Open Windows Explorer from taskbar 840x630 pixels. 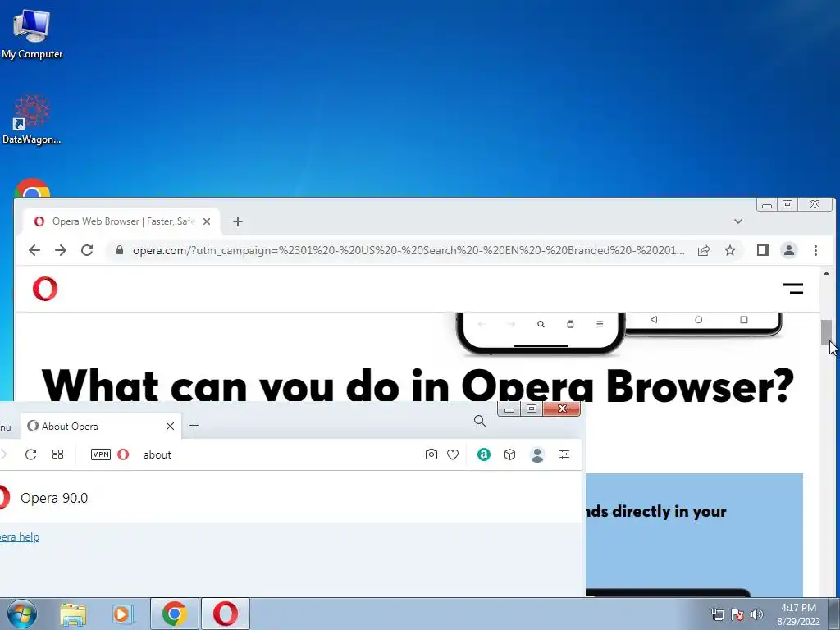(73, 614)
